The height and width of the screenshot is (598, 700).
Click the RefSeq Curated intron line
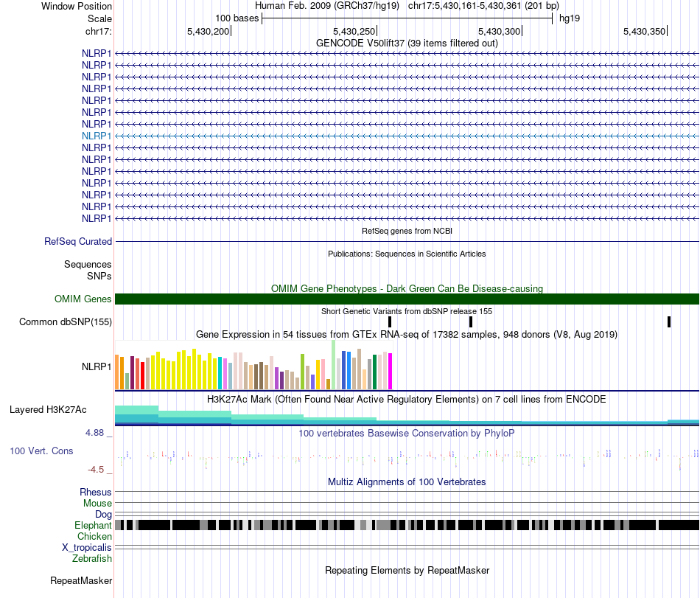(407, 242)
